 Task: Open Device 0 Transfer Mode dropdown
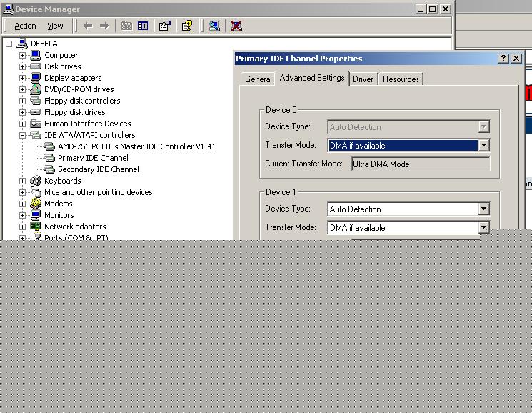pyautogui.click(x=483, y=146)
